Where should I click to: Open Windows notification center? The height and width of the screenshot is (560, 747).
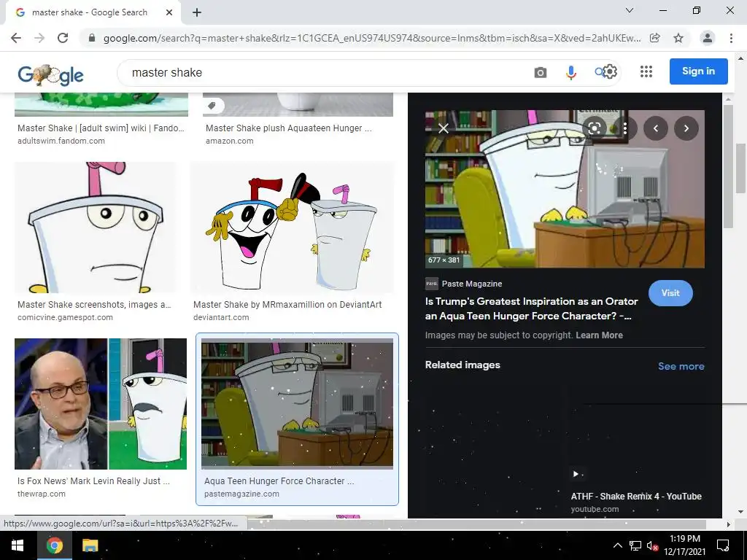(723, 545)
